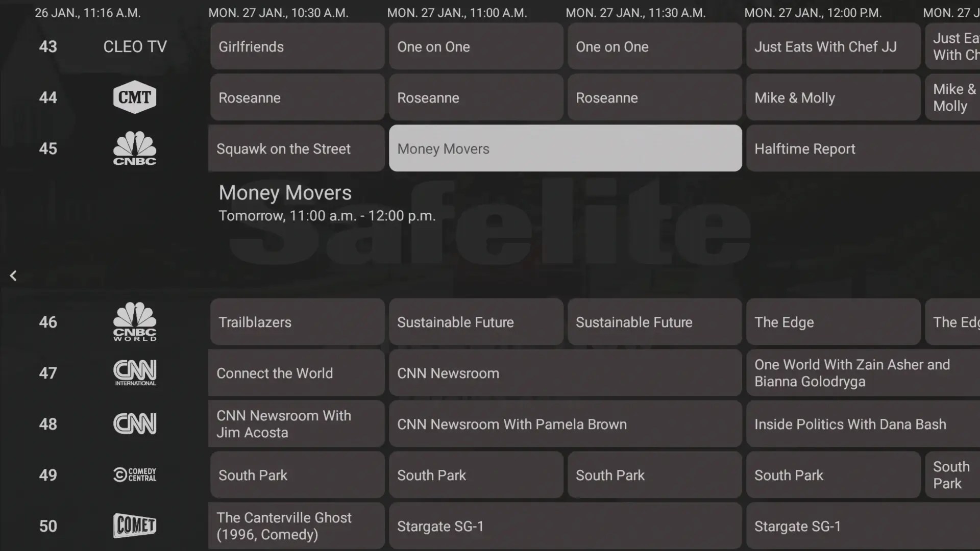Click the current date and time display
Screen dimensions: 980x551
pos(88,13)
